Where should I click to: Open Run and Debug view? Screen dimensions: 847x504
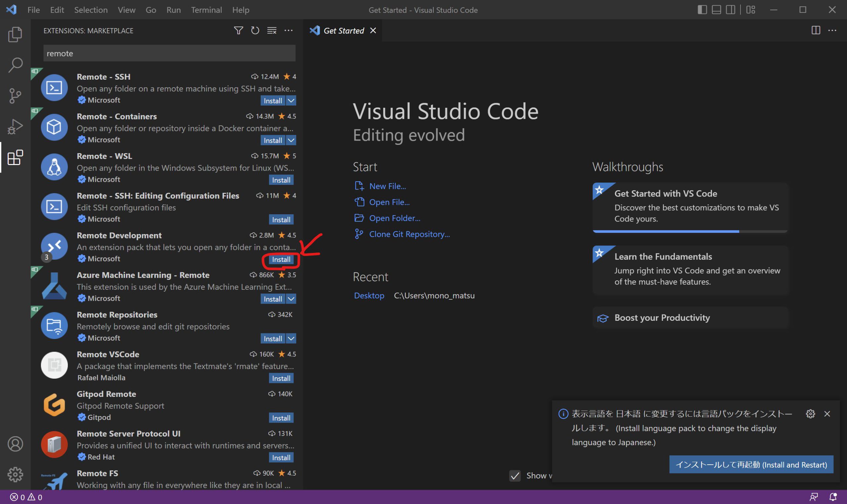pyautogui.click(x=15, y=127)
